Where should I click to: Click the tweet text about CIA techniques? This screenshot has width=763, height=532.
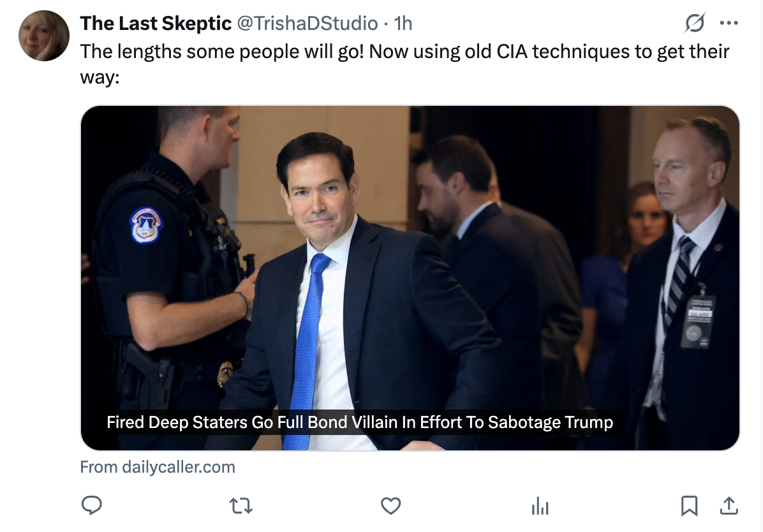click(x=404, y=51)
